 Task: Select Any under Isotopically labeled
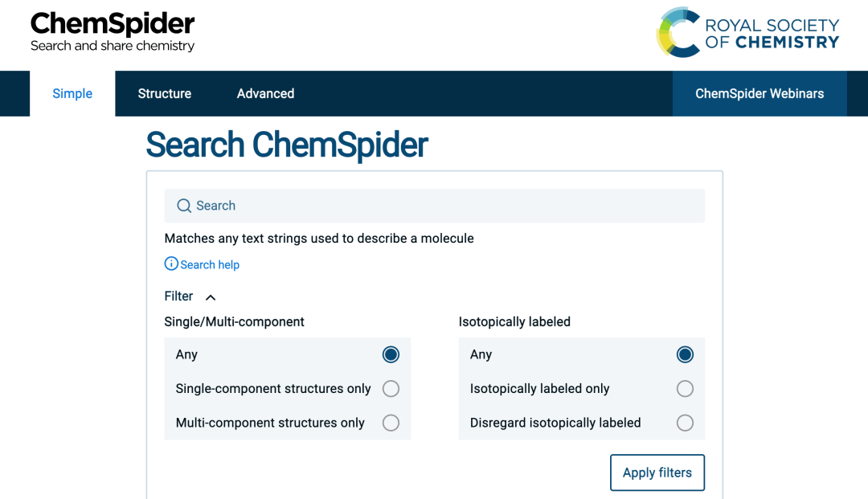tap(685, 354)
